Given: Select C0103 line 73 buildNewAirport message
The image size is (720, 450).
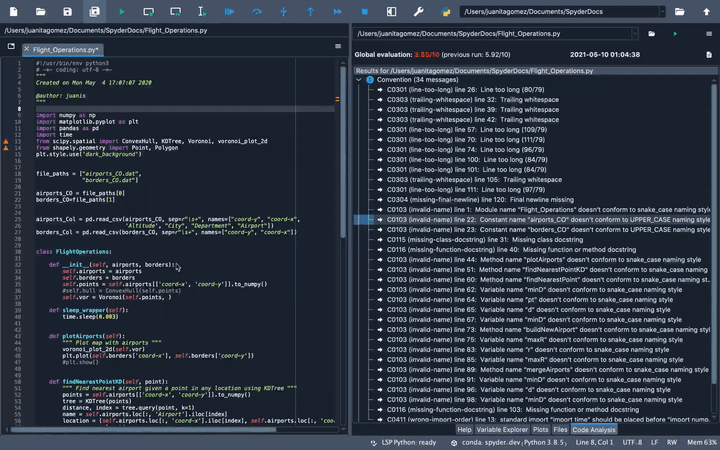Looking at the screenshot, I should tap(548, 330).
